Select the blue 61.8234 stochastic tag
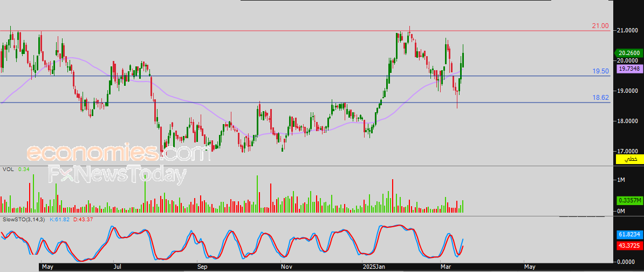 click(629, 234)
